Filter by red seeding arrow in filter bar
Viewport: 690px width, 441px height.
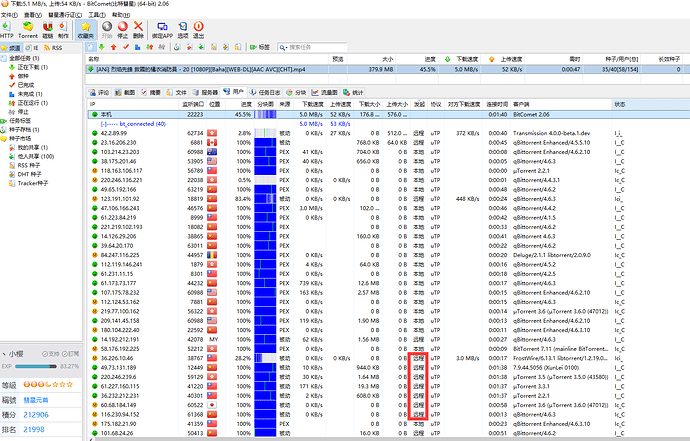[114, 47]
